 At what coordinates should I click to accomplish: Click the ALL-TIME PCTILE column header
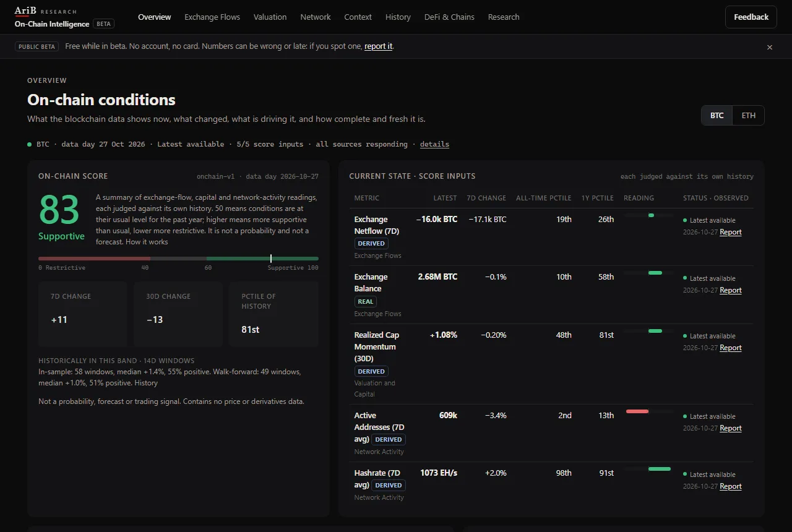tap(544, 198)
